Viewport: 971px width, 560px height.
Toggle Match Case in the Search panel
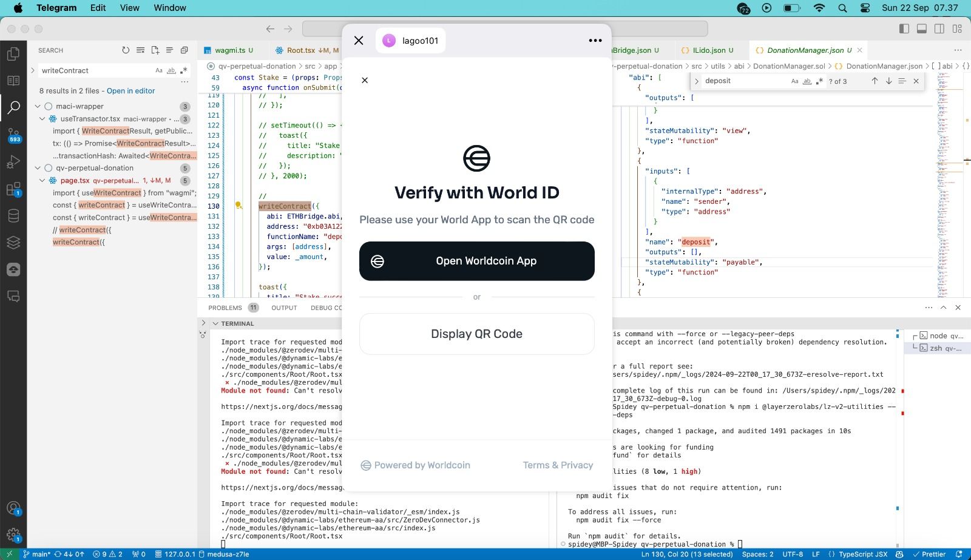click(159, 70)
